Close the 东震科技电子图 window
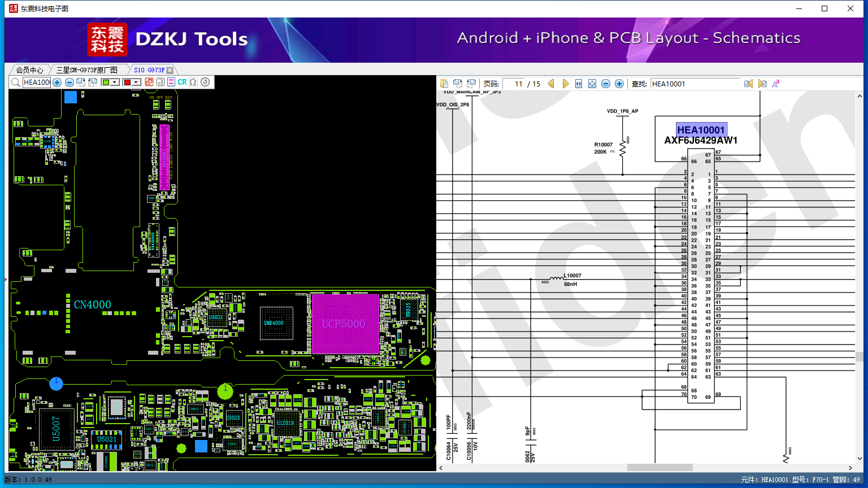Viewport: 868px width, 488px height. pos(850,8)
